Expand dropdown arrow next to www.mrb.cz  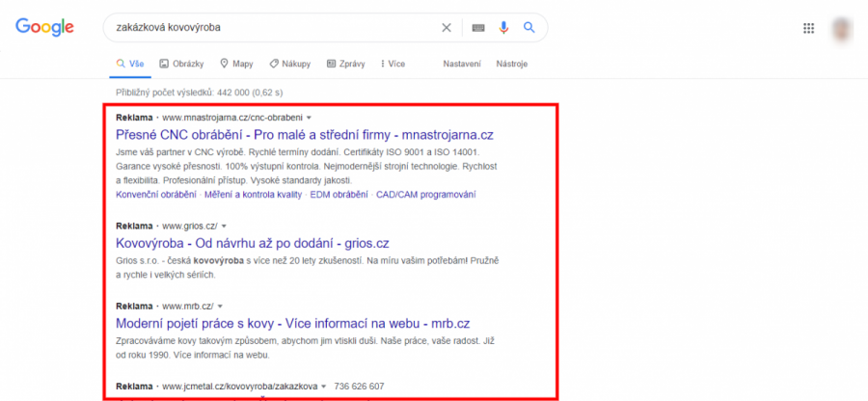point(220,307)
